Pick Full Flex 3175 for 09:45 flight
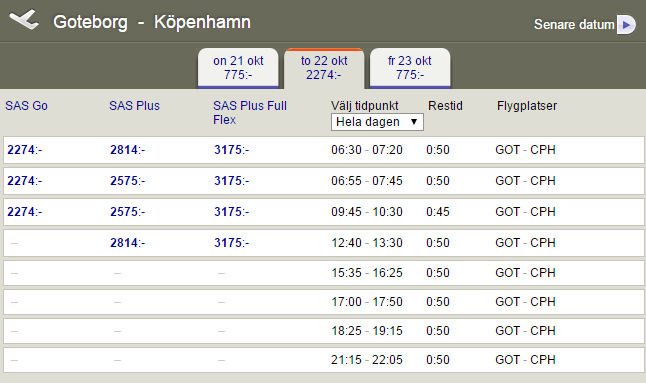Image resolution: width=646 pixels, height=383 pixels. (x=232, y=212)
